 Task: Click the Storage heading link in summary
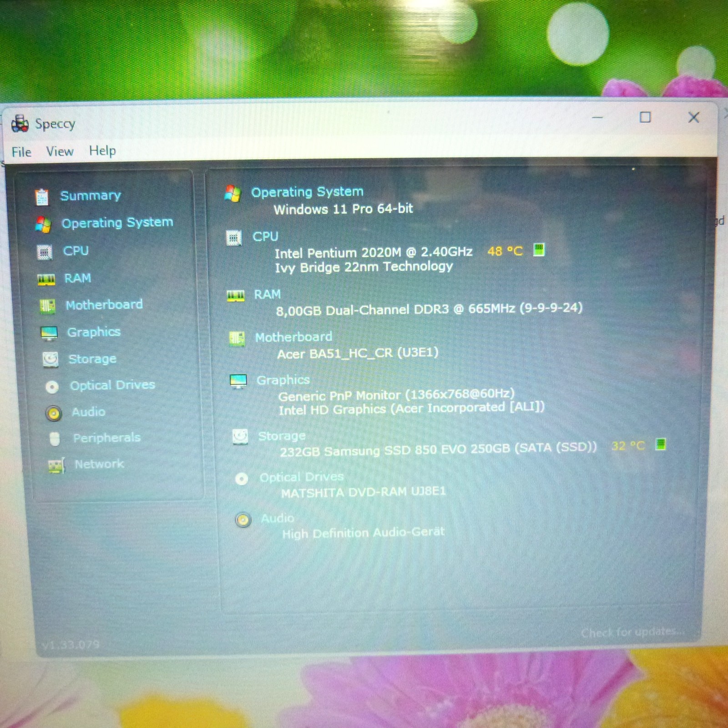tap(282, 436)
